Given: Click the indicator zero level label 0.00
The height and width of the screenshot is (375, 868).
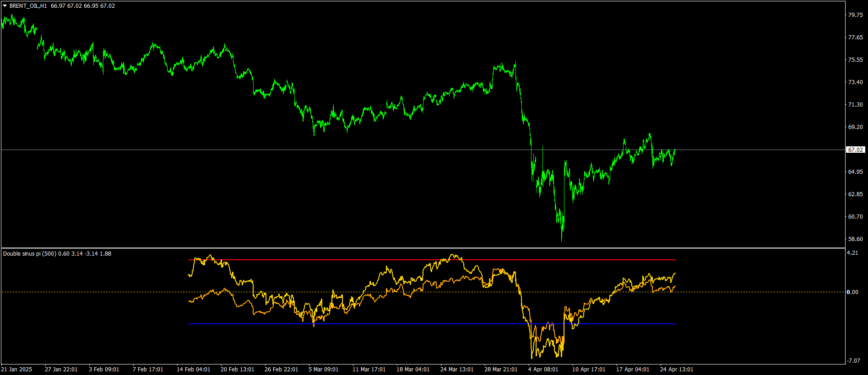Looking at the screenshot, I should point(852,292).
